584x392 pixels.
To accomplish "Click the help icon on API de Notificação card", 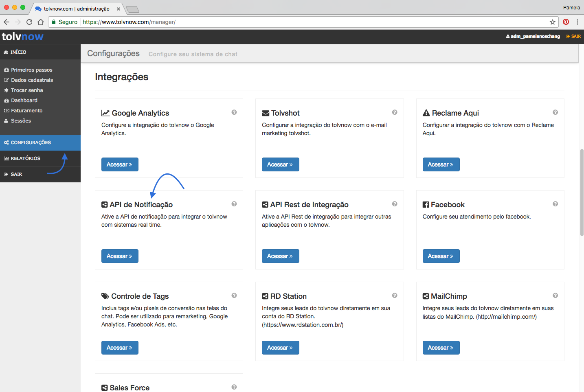I will [x=234, y=204].
